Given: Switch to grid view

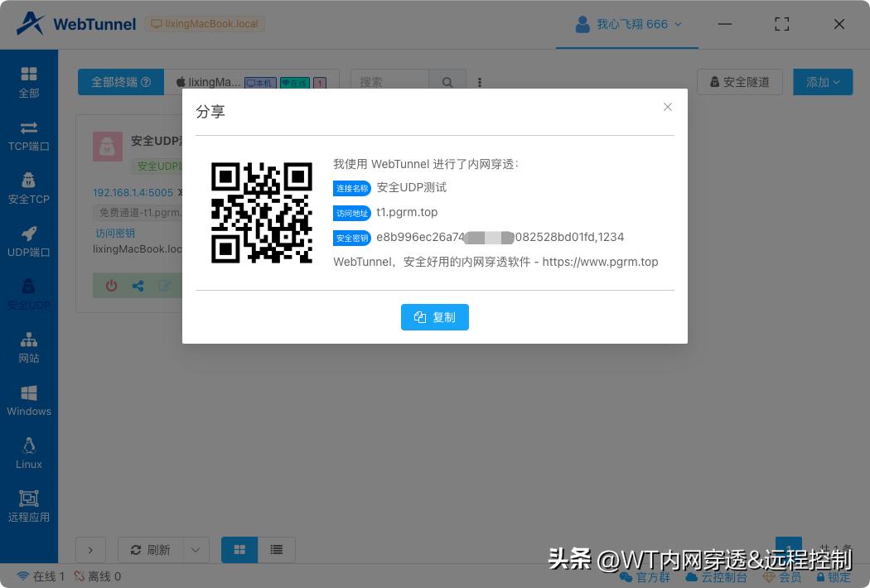Looking at the screenshot, I should (239, 550).
